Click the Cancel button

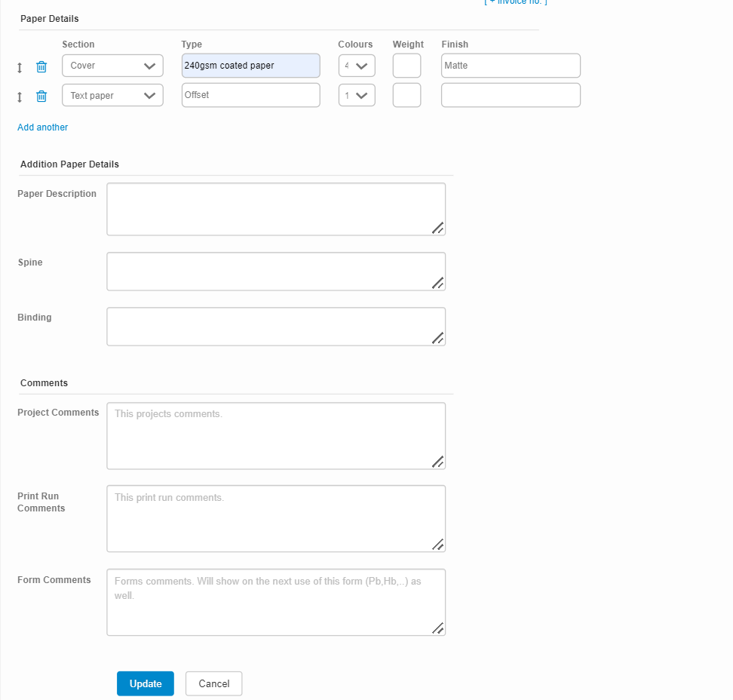pyautogui.click(x=213, y=683)
